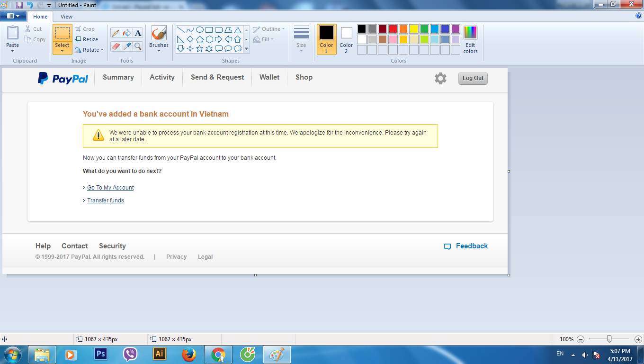
Task: Open the shape Outline dropdown
Action: pos(269,29)
